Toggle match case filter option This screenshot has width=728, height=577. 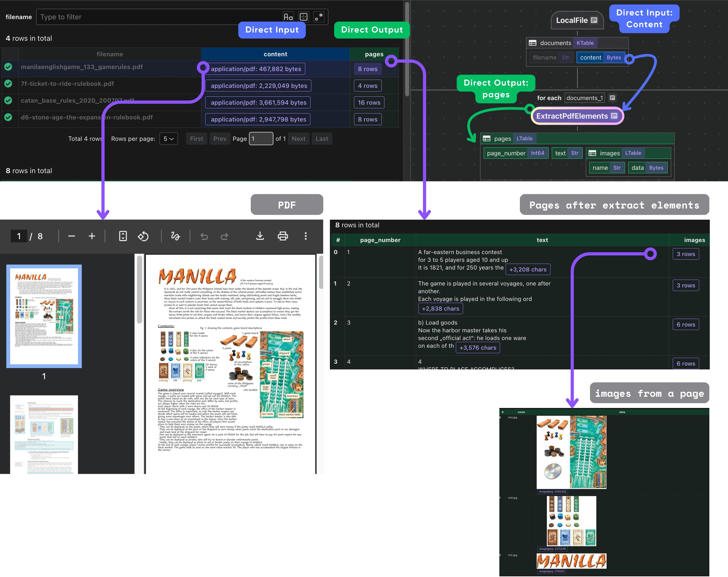click(288, 17)
